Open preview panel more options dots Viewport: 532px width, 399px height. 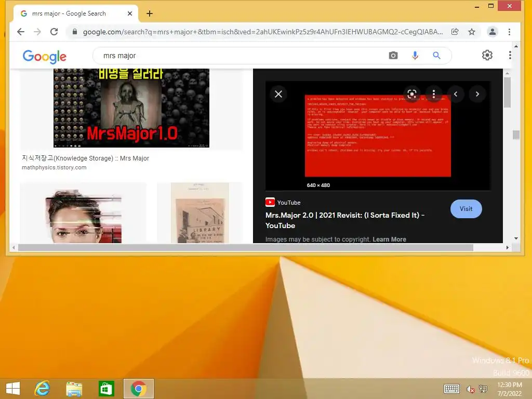click(x=434, y=94)
